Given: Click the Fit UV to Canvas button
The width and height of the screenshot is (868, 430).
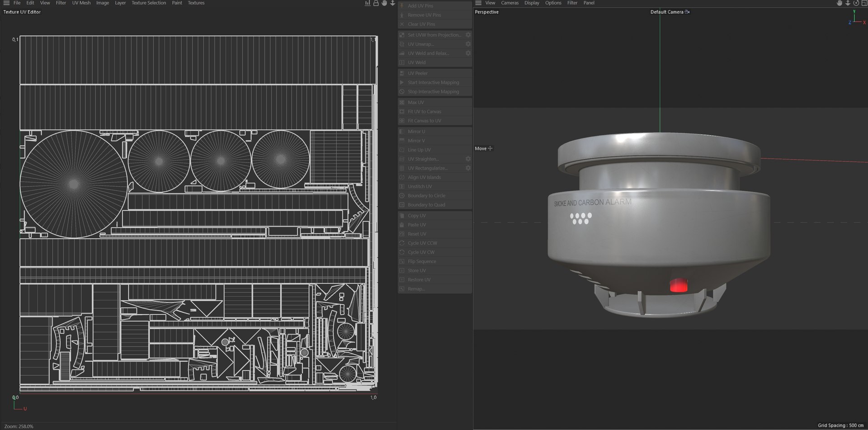Looking at the screenshot, I should pyautogui.click(x=435, y=111).
